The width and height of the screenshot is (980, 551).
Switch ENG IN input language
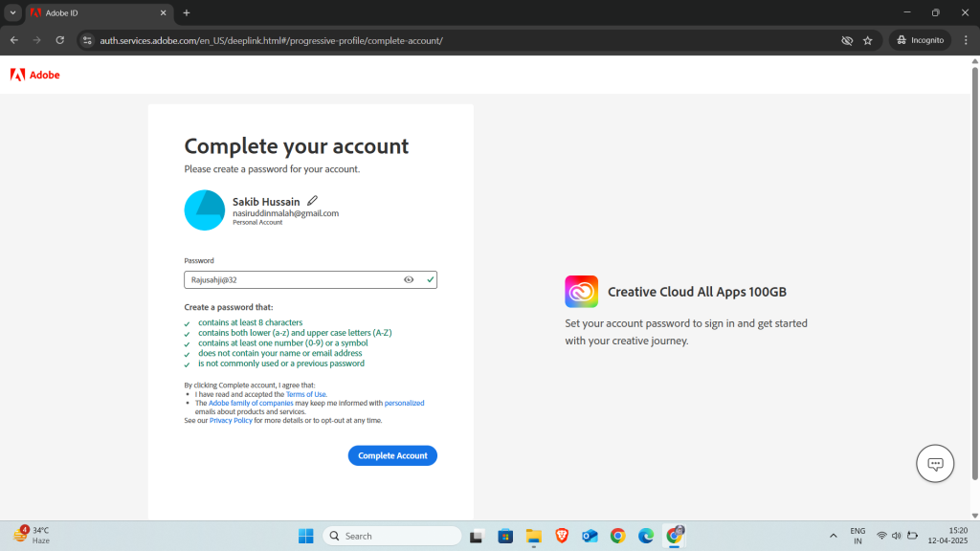[x=857, y=536]
